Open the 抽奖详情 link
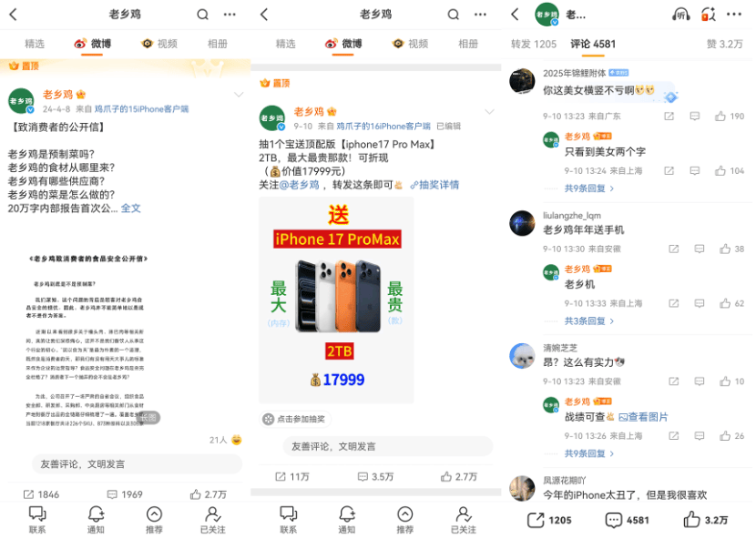 (434, 185)
